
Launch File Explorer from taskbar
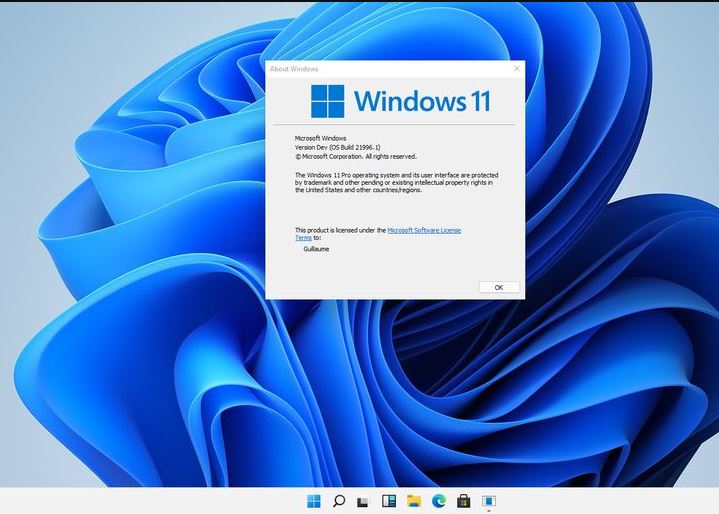414,501
